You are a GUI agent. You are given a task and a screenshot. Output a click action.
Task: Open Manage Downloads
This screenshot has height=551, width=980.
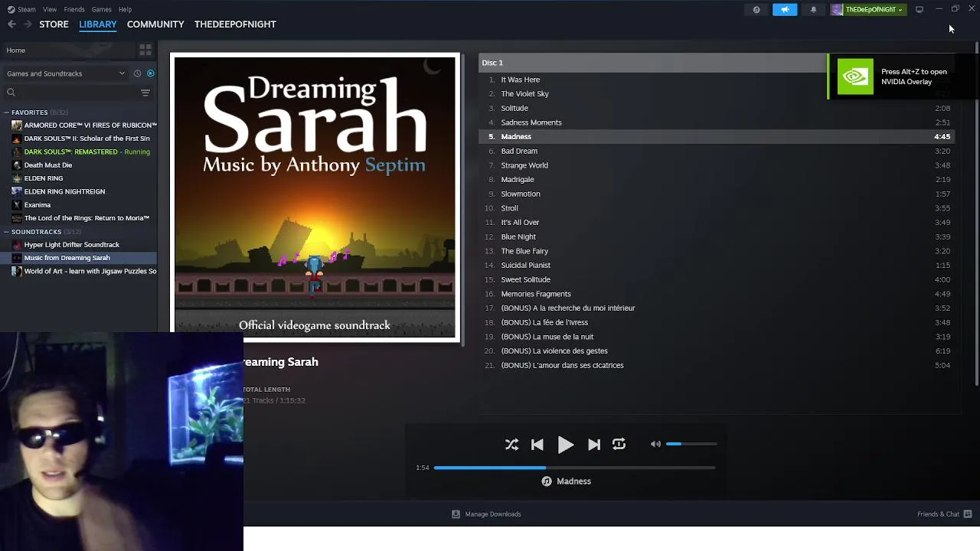click(x=486, y=514)
